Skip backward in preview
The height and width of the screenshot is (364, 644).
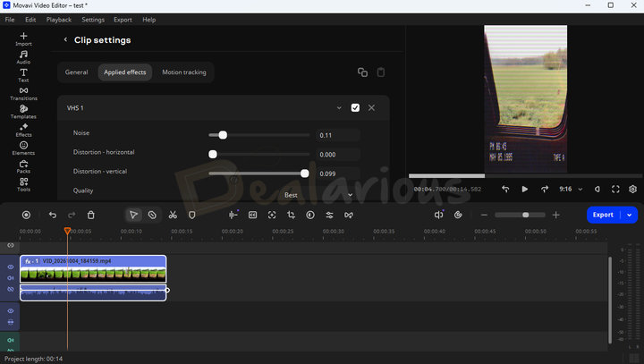pos(505,189)
